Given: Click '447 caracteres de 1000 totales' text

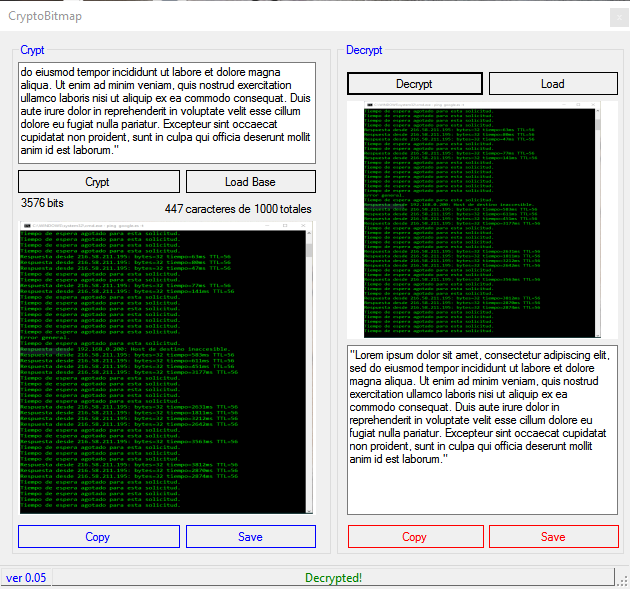Looking at the screenshot, I should tap(238, 209).
